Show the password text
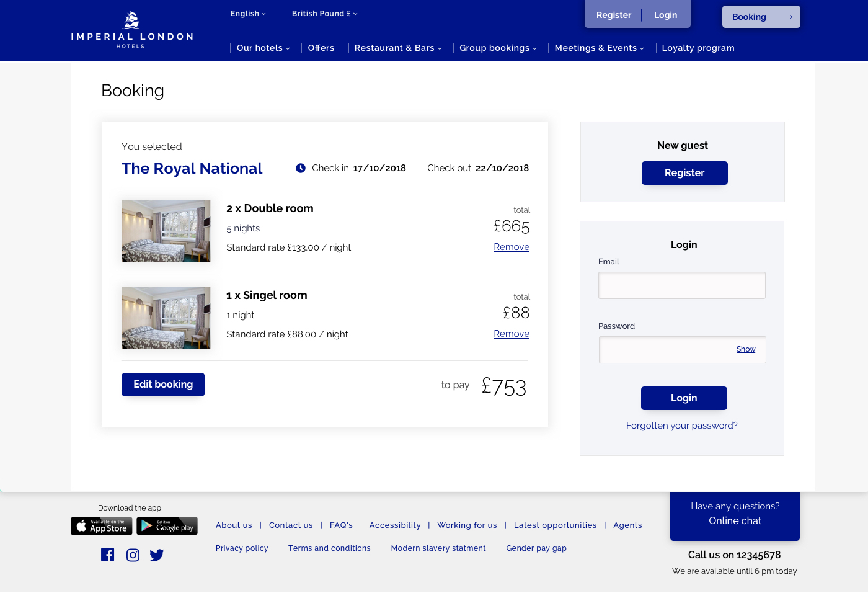The image size is (868, 593). pyautogui.click(x=746, y=349)
